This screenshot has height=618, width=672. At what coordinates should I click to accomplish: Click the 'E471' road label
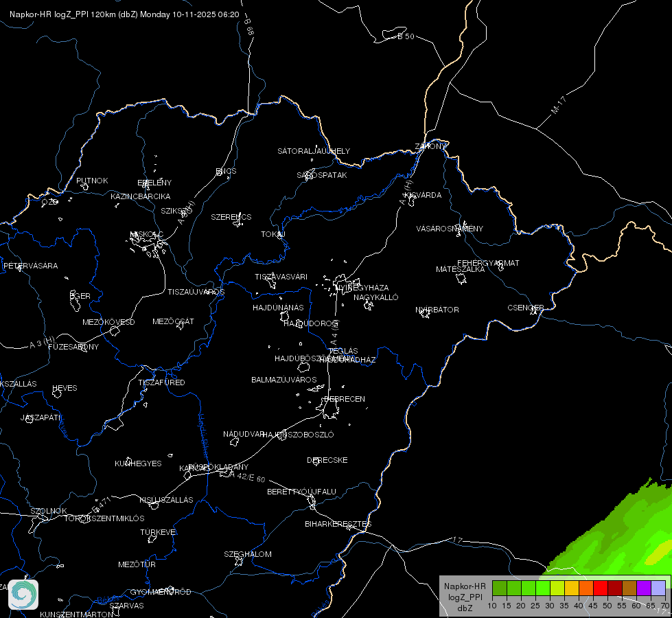[102, 504]
